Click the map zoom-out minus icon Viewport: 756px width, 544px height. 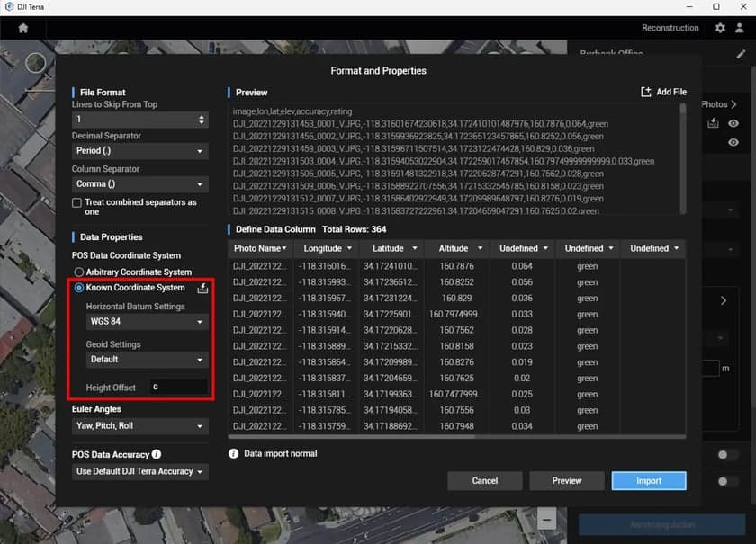[546, 519]
